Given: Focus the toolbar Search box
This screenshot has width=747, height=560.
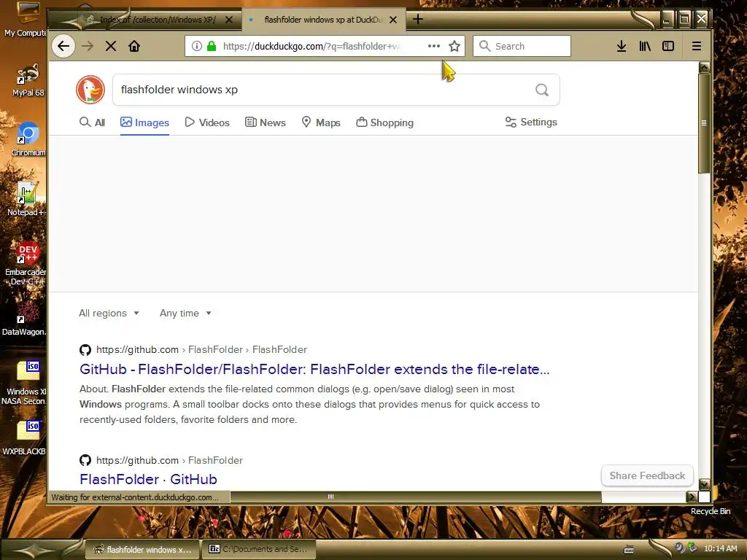Looking at the screenshot, I should 522,46.
